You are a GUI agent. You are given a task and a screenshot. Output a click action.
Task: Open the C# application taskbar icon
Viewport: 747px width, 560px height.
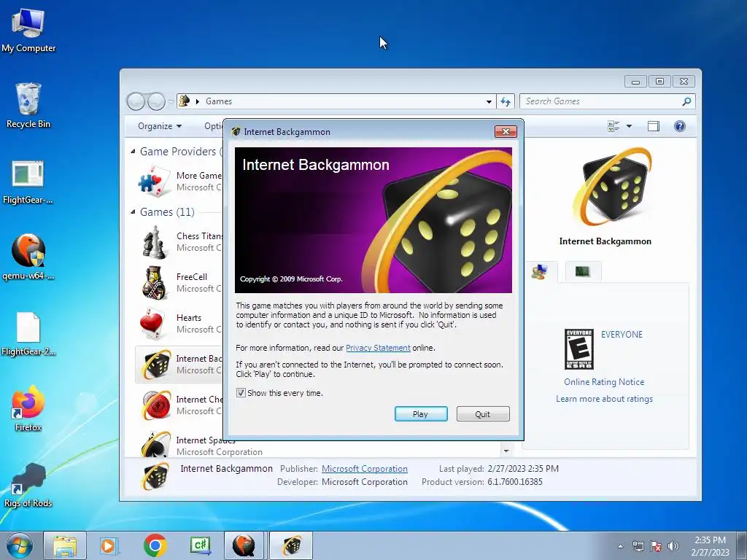200,545
